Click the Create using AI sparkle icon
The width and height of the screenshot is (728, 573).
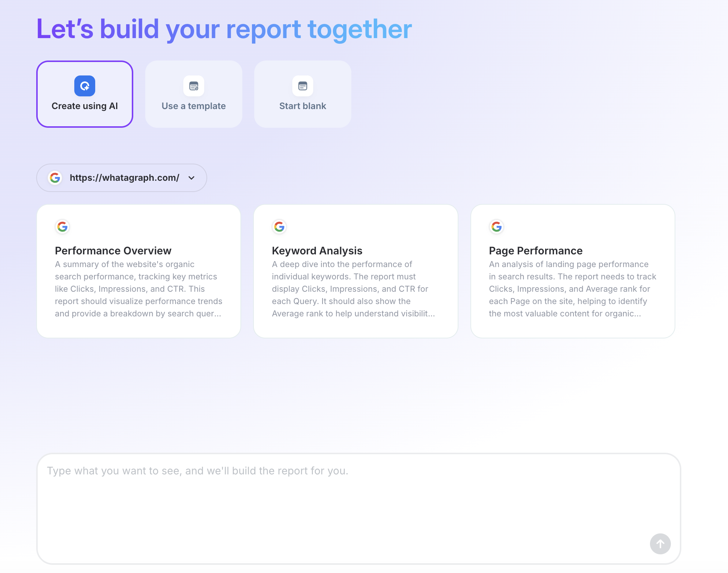85,86
